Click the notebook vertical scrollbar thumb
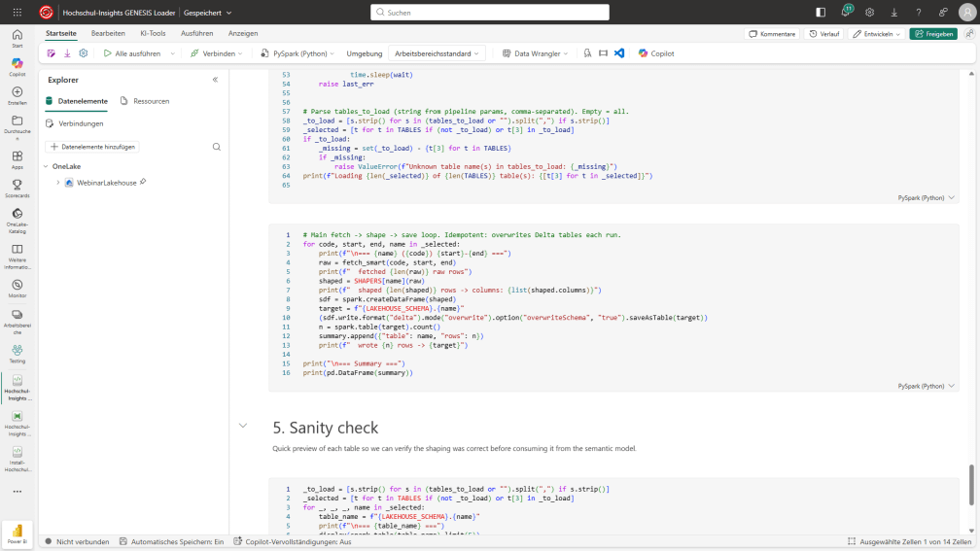The height and width of the screenshot is (551, 980). pos(971,485)
